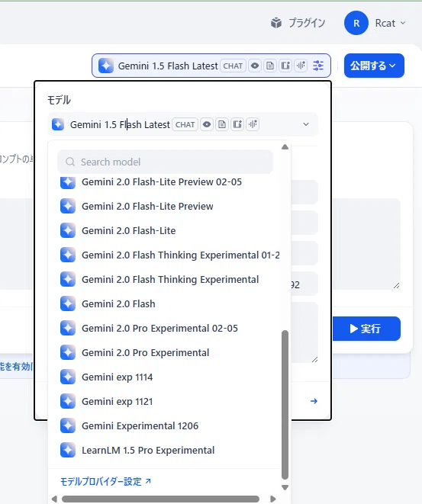Screen dimensions: 422x504
Task: Expand the Rcat account menu chevron
Action: [403, 23]
